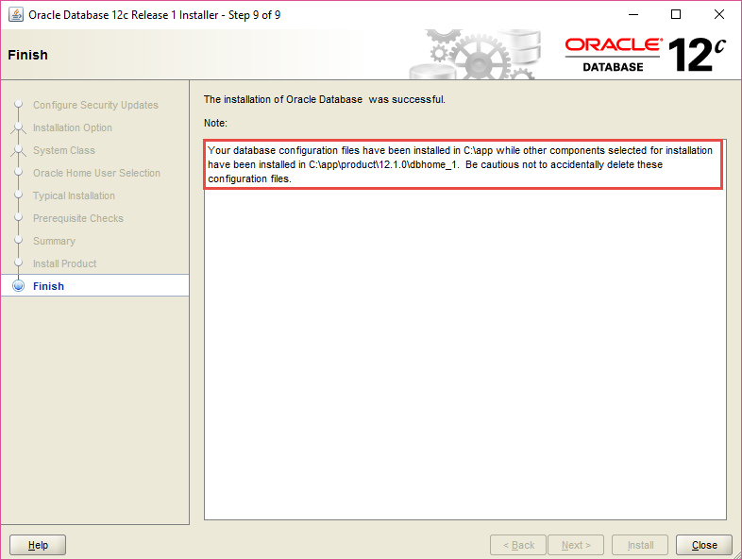742x560 pixels.
Task: Click the Oracle Database 12c logo
Action: (x=646, y=55)
